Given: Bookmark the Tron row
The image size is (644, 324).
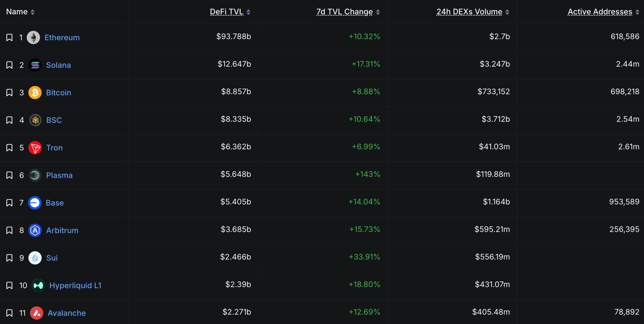Looking at the screenshot, I should click(9, 148).
